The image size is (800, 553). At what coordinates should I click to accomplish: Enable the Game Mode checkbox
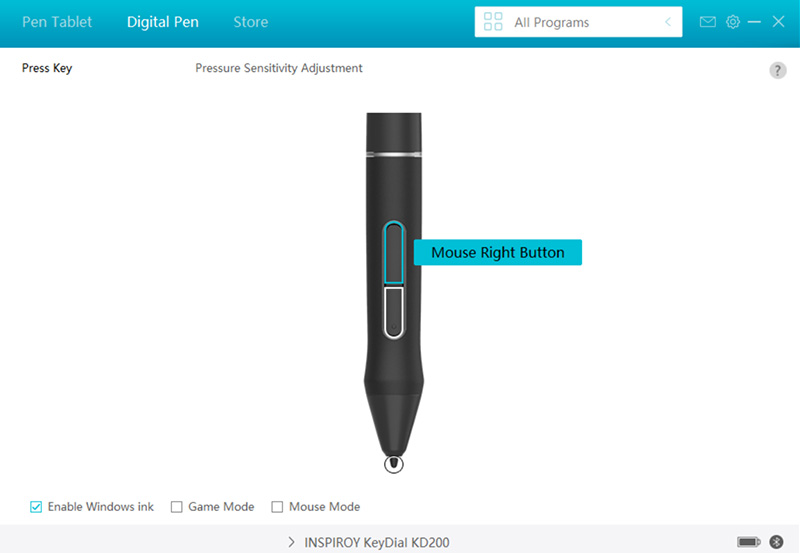[x=177, y=507]
